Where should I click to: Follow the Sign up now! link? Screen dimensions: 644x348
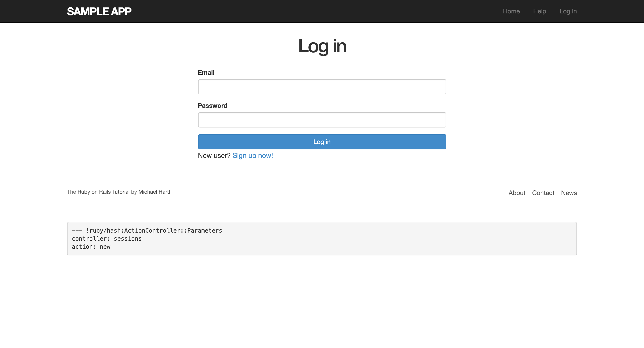point(252,155)
